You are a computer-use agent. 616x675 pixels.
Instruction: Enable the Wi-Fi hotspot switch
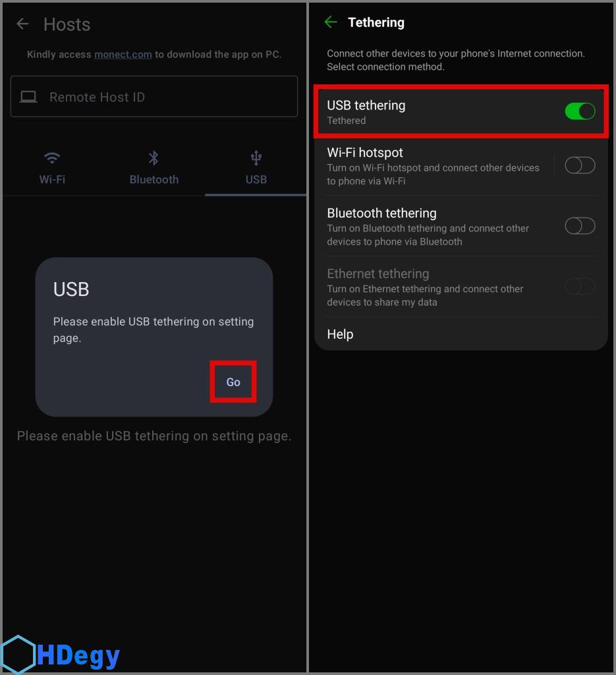580,165
